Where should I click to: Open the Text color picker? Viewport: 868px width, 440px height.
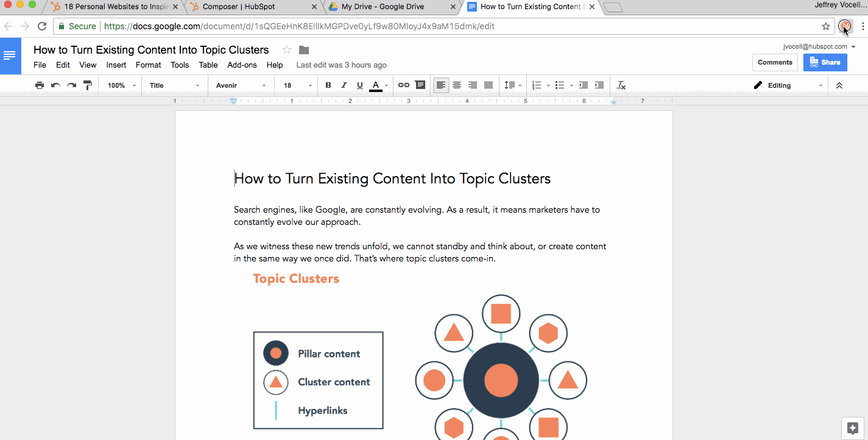(376, 85)
